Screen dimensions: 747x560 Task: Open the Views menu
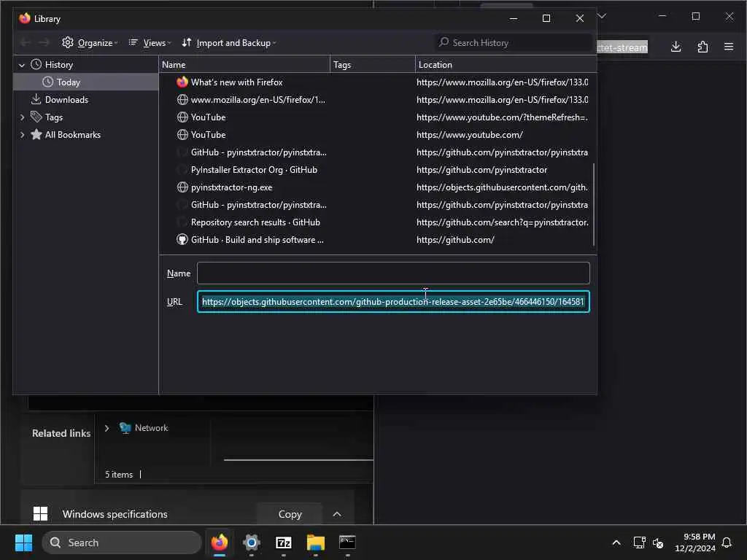point(150,43)
